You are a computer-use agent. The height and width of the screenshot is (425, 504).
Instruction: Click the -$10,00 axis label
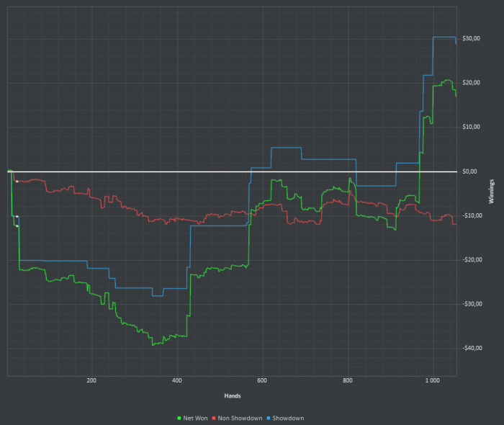(x=472, y=215)
